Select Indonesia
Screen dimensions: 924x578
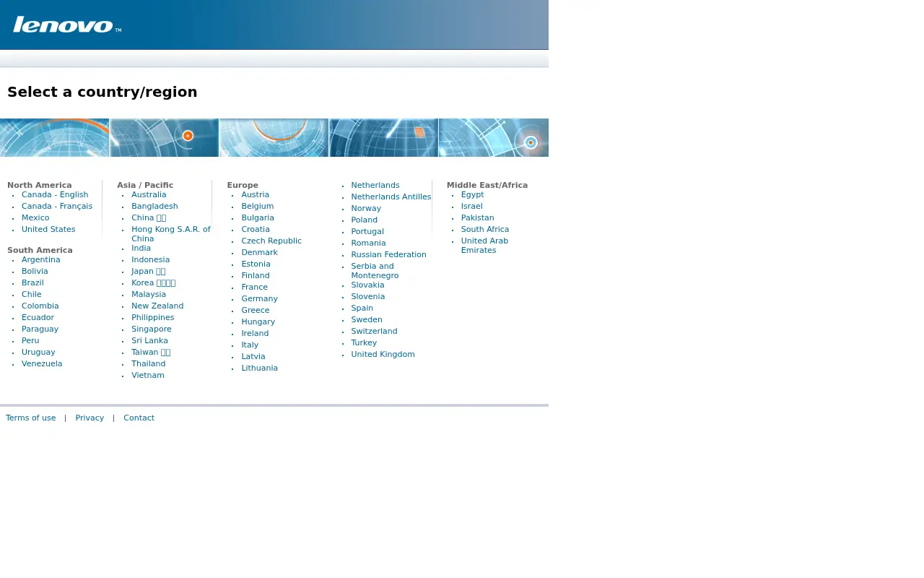pos(150,259)
